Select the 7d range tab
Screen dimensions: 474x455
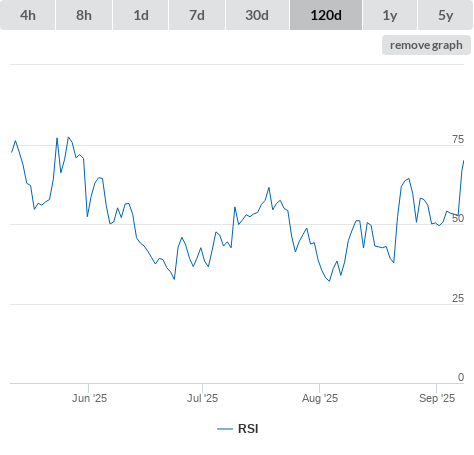pyautogui.click(x=197, y=15)
